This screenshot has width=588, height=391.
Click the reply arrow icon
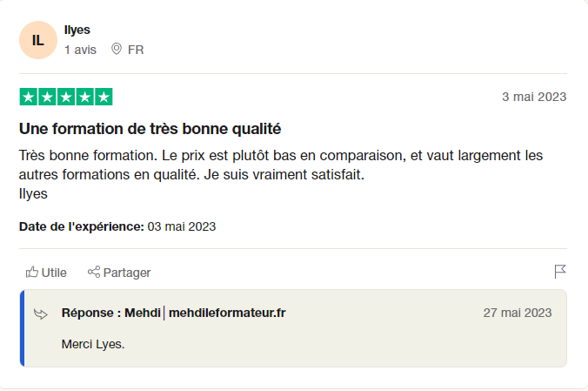(x=41, y=313)
